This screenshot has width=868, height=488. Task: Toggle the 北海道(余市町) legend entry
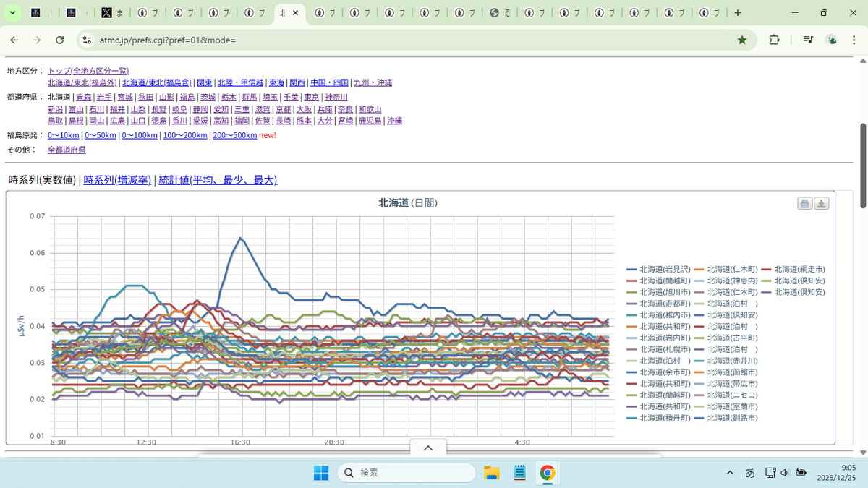(659, 372)
